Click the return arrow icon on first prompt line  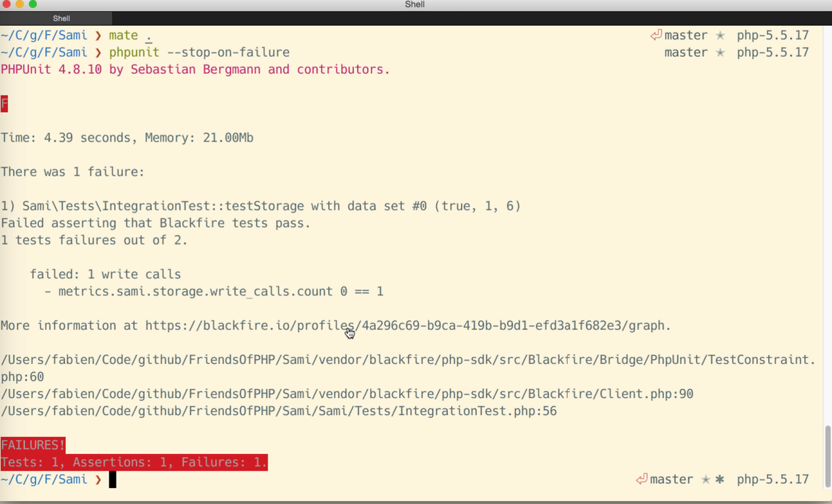tap(655, 35)
